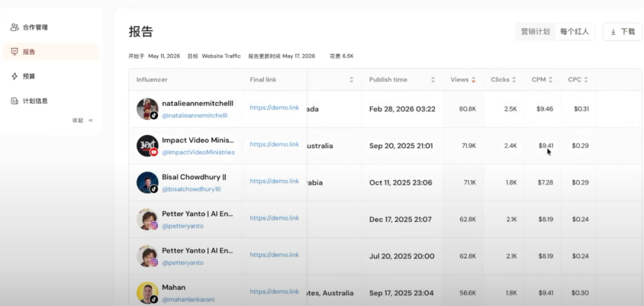Open the 合作管理 collaboration management icon
This screenshot has width=644, height=306.
coord(14,27)
